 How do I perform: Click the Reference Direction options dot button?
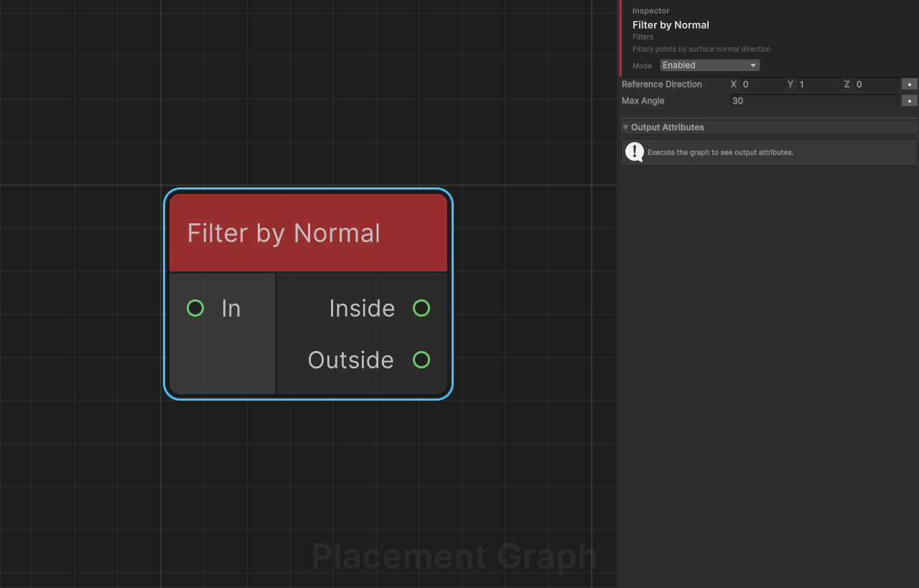click(x=910, y=84)
